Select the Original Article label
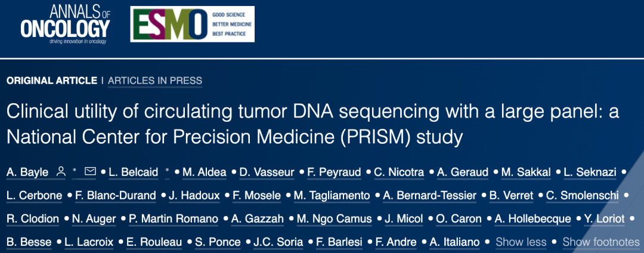The height and width of the screenshot is (253, 644). pos(51,81)
